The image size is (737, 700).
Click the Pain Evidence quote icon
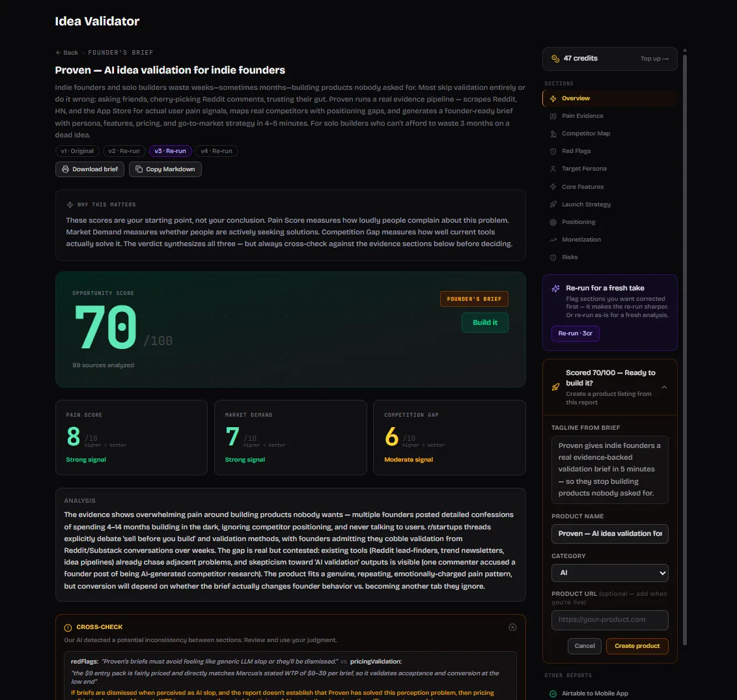pyautogui.click(x=553, y=116)
